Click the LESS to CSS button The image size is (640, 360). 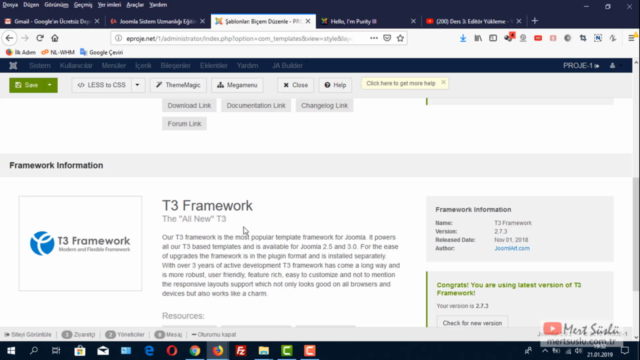click(102, 85)
